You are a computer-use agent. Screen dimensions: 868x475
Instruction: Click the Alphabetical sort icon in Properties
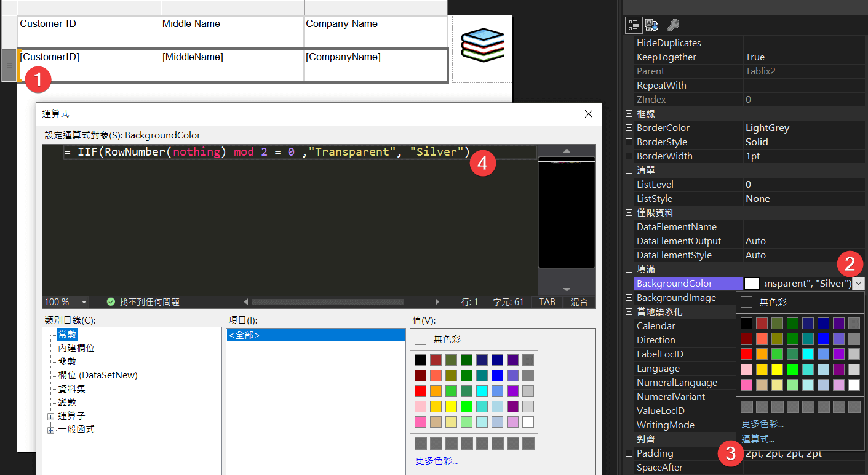[651, 25]
